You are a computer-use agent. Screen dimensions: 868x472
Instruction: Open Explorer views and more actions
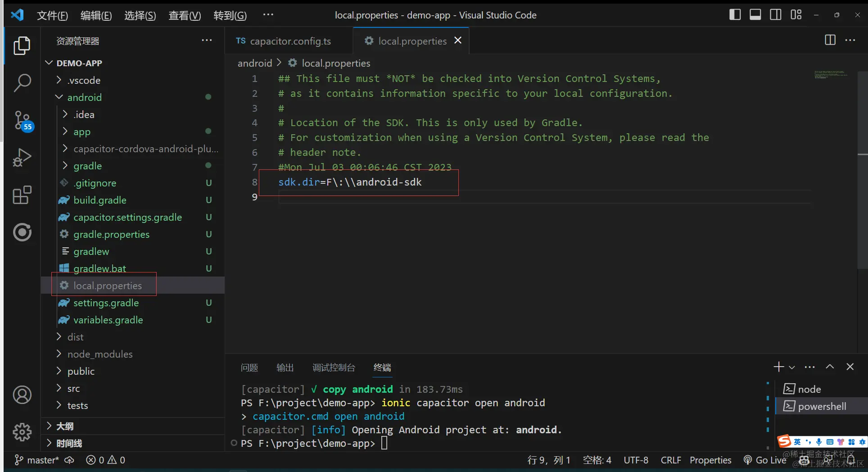[207, 40]
